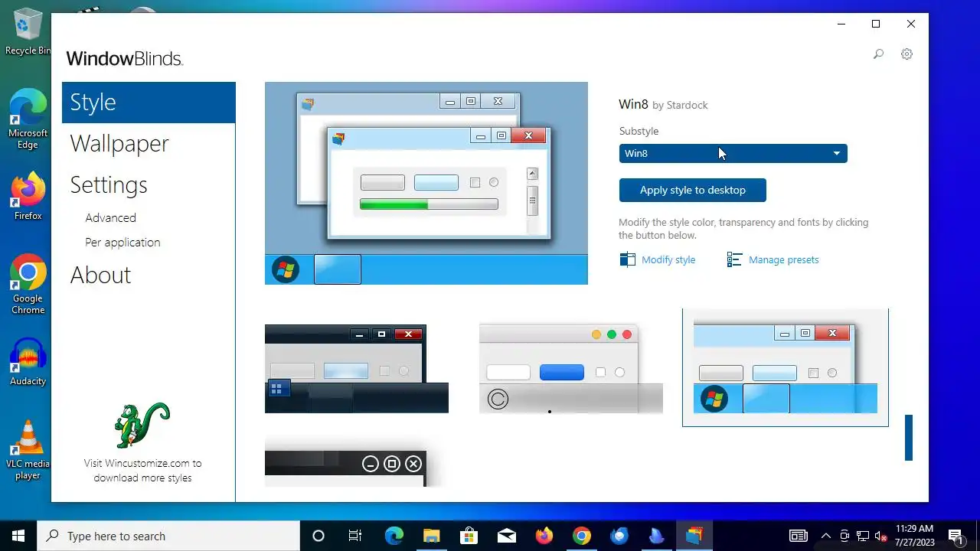Viewport: 980px width, 551px height.
Task: Launch Firefox desktop shortcut
Action: 28,197
